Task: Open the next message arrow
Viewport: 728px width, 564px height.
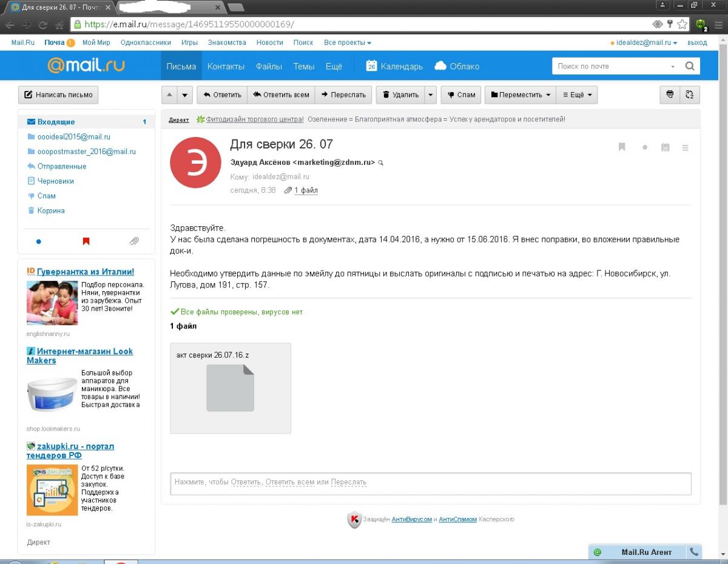Action: [x=185, y=95]
